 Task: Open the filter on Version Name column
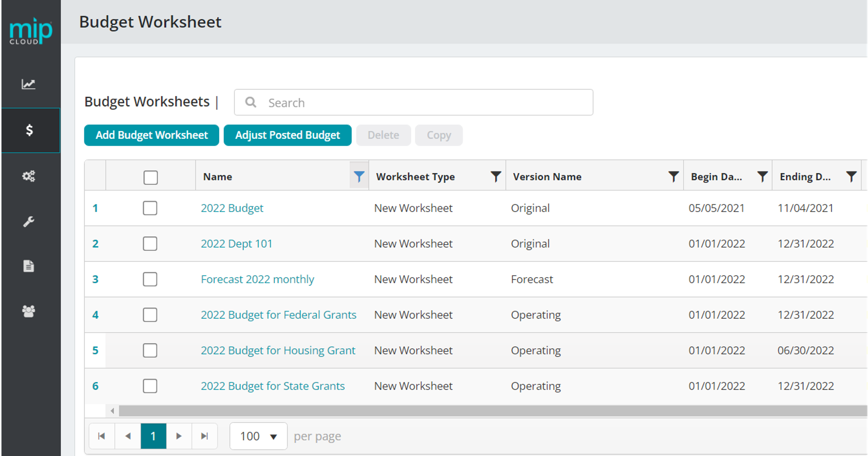(673, 176)
